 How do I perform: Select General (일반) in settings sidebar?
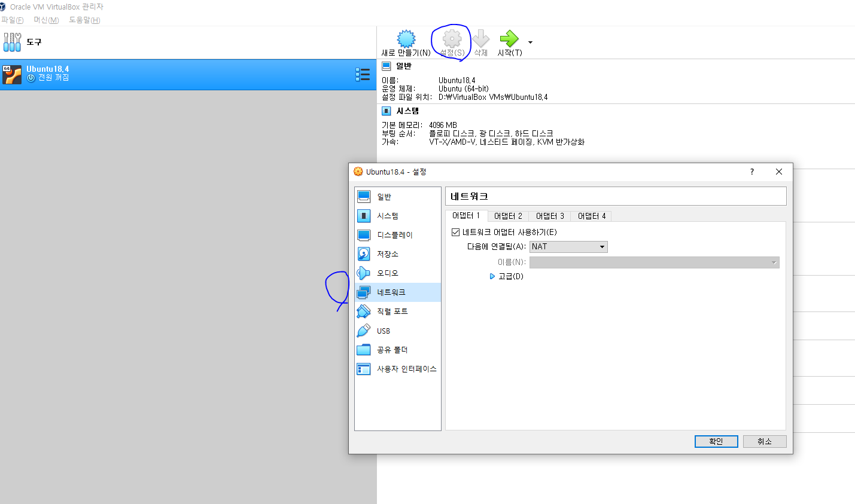click(398, 197)
